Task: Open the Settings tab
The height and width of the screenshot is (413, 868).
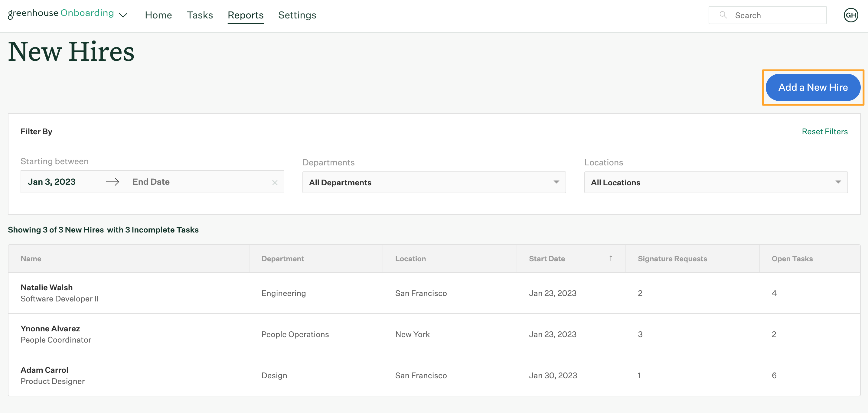Action: point(297,15)
